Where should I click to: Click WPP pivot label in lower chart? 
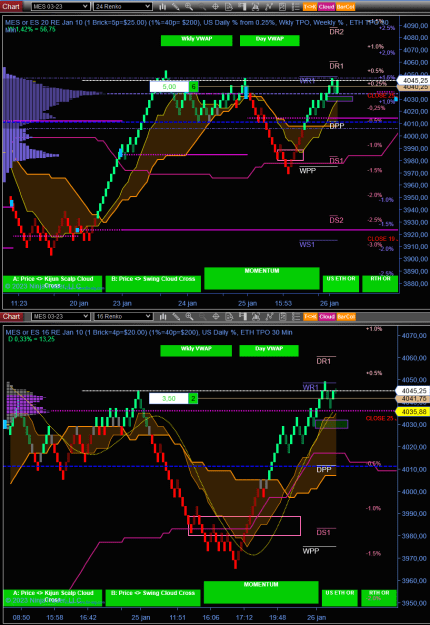pos(310,551)
